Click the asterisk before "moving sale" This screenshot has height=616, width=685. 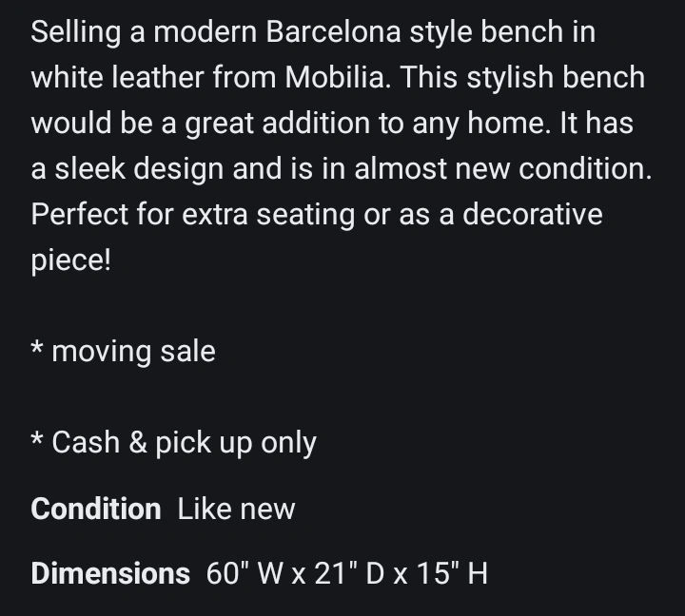point(37,348)
